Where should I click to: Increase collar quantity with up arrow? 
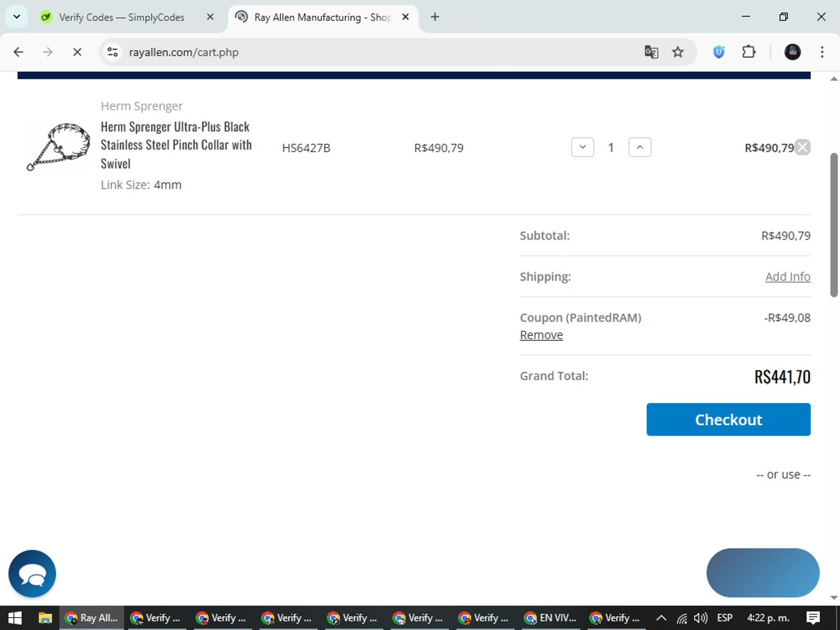click(640, 147)
